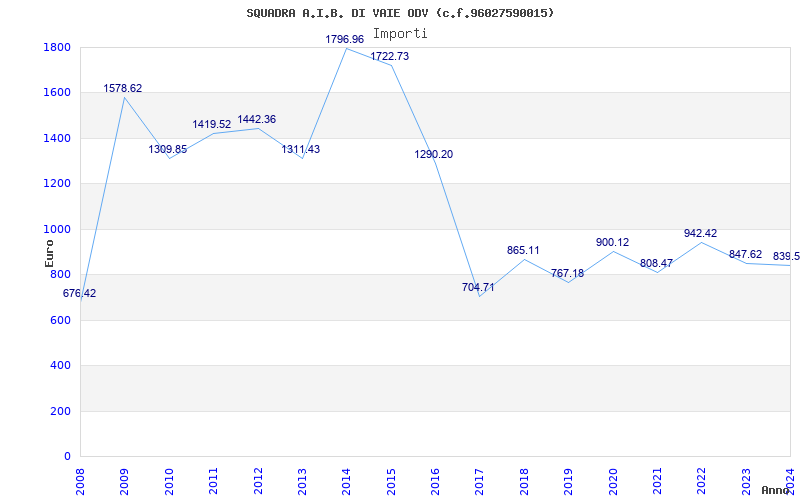Select the 847.62 data label
This screenshot has width=800, height=500.
click(x=745, y=255)
